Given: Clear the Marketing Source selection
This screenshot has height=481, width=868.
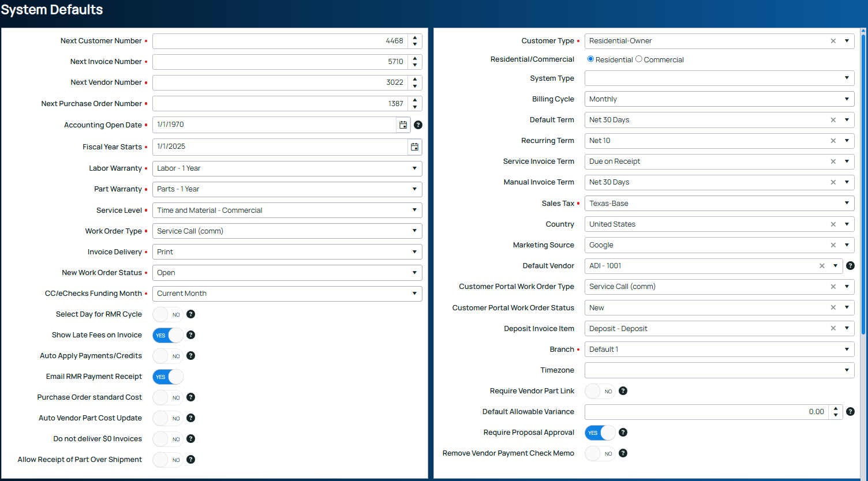Looking at the screenshot, I should (x=833, y=245).
